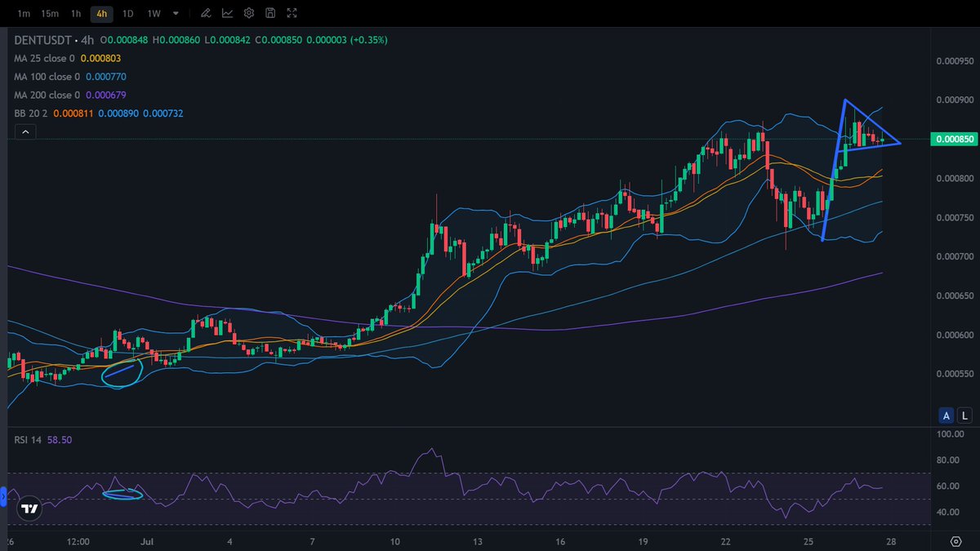Click the left-edge blue pane handle

(x=2, y=495)
